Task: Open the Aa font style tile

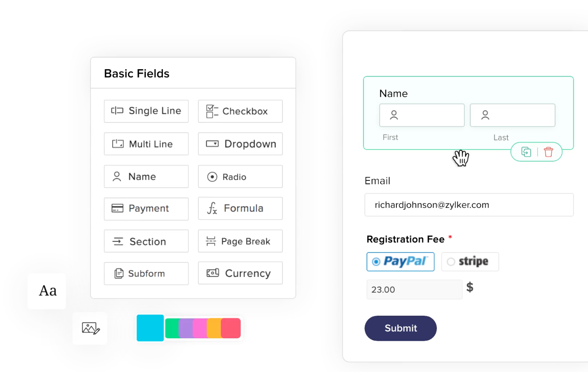Action: (47, 291)
